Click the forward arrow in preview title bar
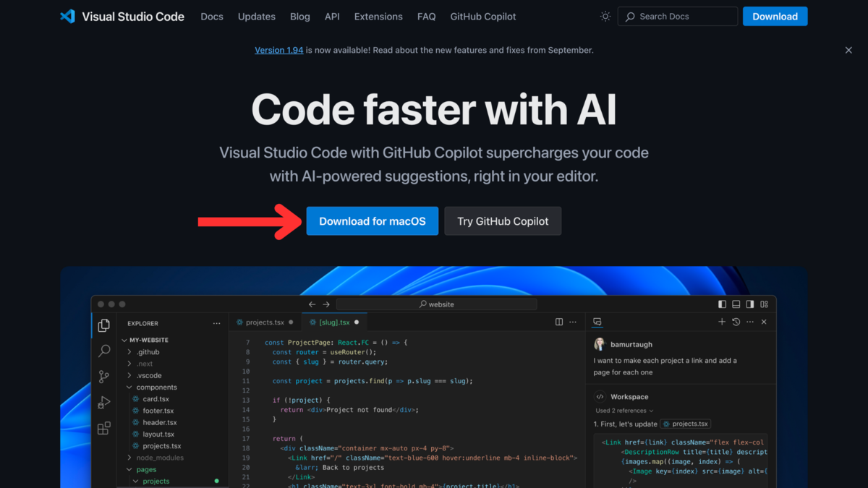 [326, 304]
